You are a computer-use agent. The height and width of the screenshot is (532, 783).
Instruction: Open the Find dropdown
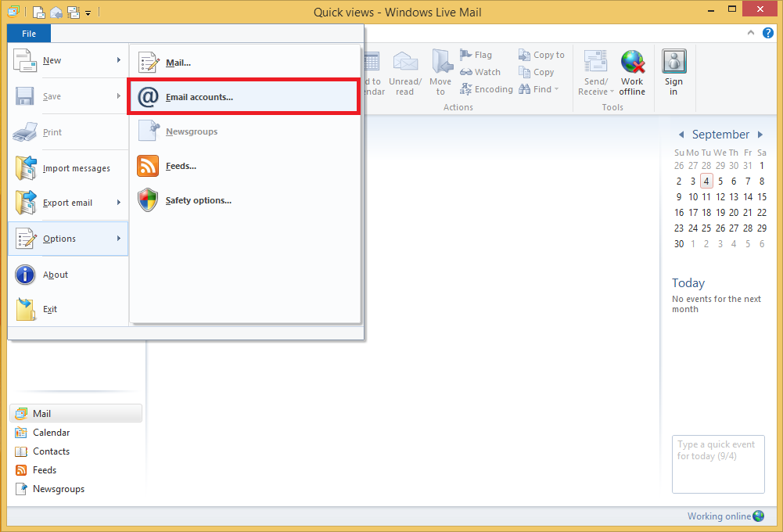[x=557, y=89]
